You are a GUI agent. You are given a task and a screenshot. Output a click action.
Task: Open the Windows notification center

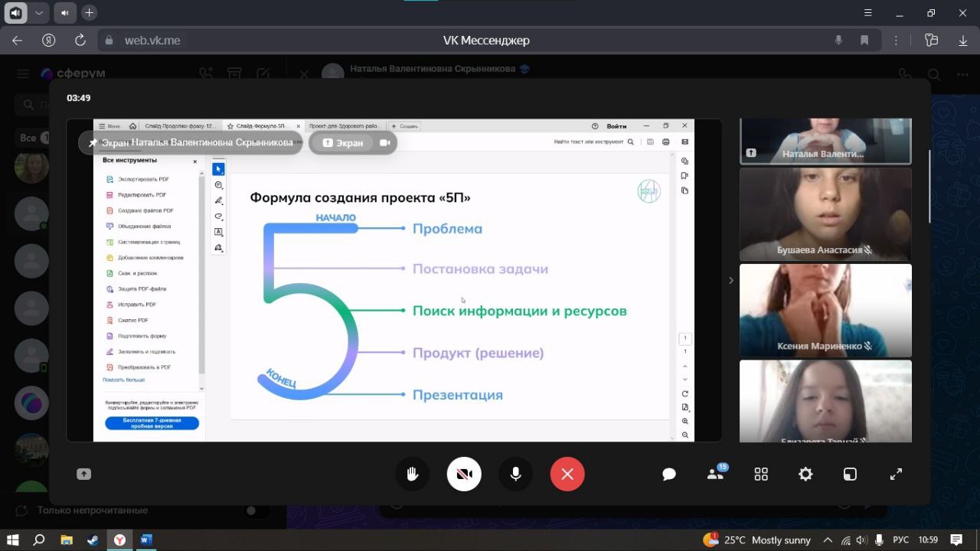[956, 540]
